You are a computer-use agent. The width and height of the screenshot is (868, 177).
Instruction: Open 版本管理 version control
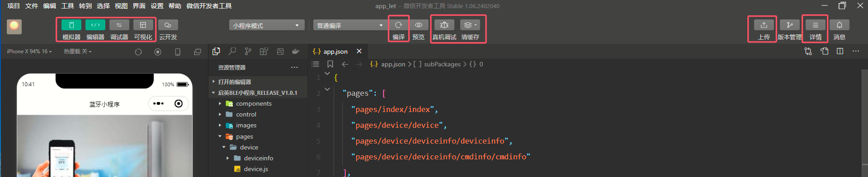(789, 25)
